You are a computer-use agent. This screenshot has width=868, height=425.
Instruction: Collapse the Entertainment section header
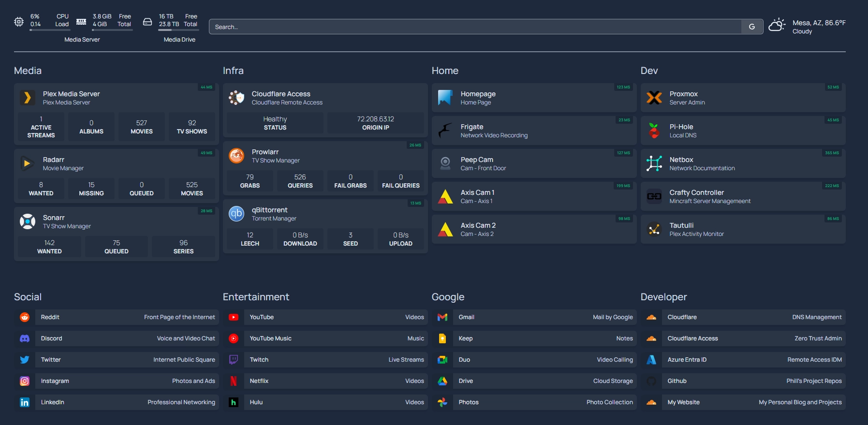(x=256, y=297)
